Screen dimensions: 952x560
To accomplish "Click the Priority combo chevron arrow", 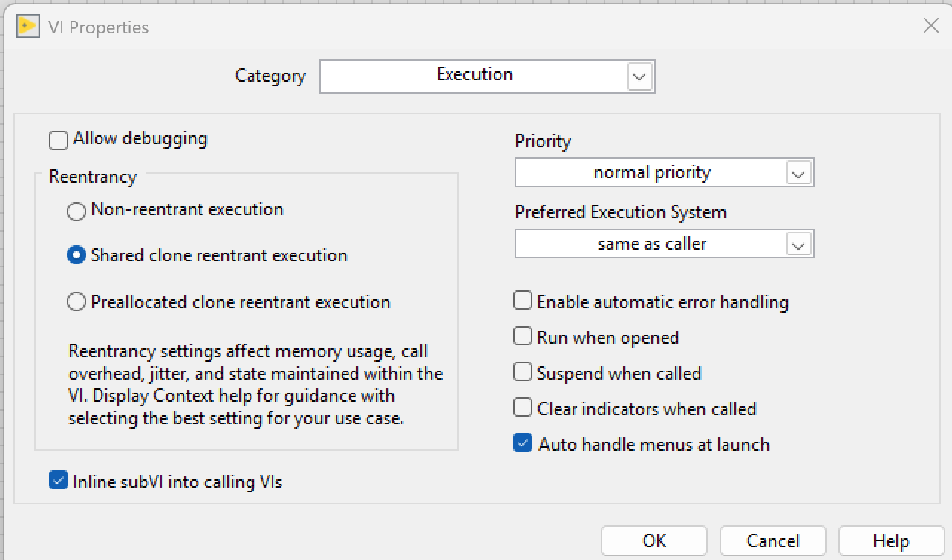I will pos(798,172).
